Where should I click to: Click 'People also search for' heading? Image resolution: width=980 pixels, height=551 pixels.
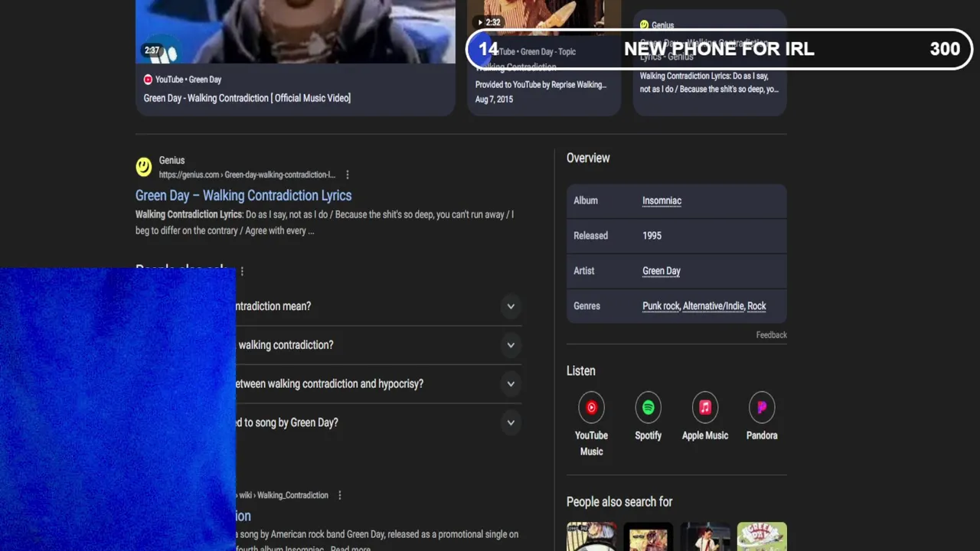(619, 502)
